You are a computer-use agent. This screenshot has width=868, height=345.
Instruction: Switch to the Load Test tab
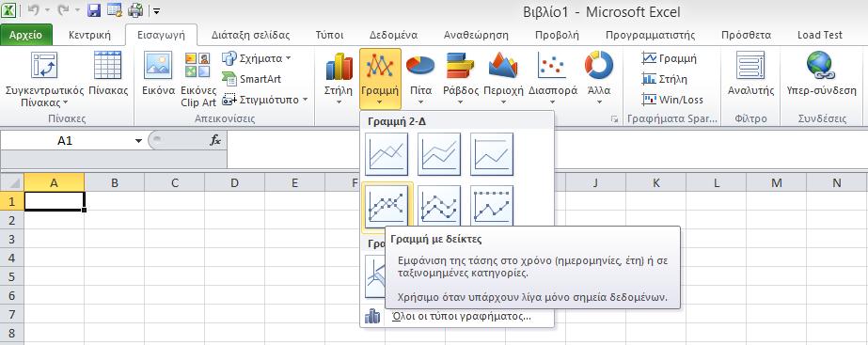(820, 35)
